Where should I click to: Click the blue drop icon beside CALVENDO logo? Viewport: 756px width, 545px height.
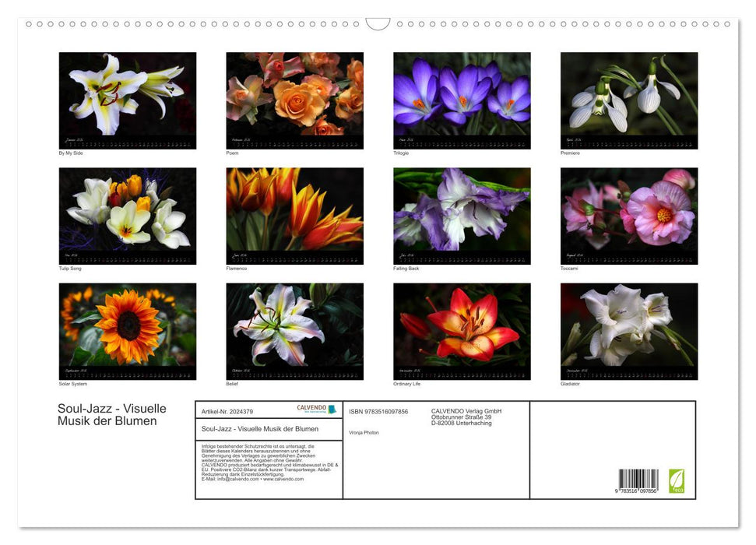[x=332, y=409]
